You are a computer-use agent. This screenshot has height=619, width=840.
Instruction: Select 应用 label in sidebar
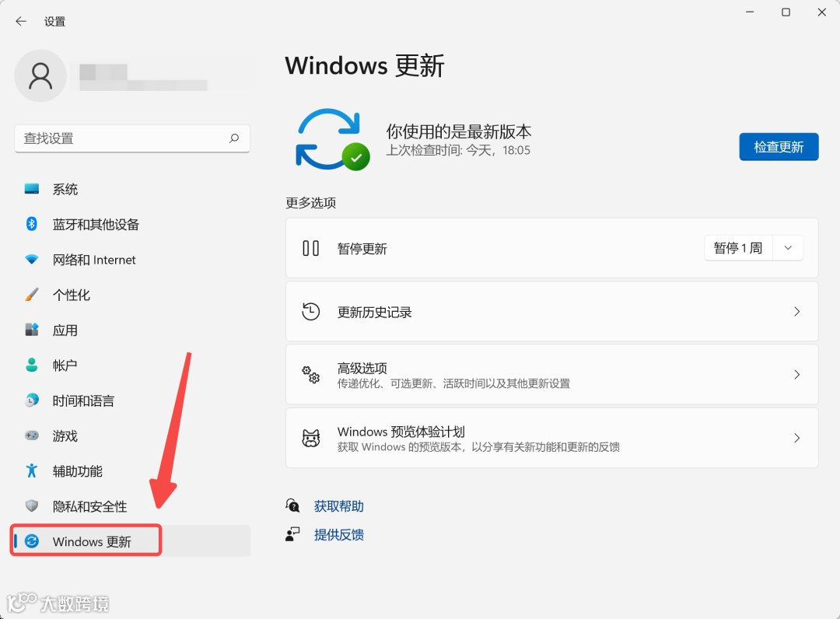click(x=65, y=330)
